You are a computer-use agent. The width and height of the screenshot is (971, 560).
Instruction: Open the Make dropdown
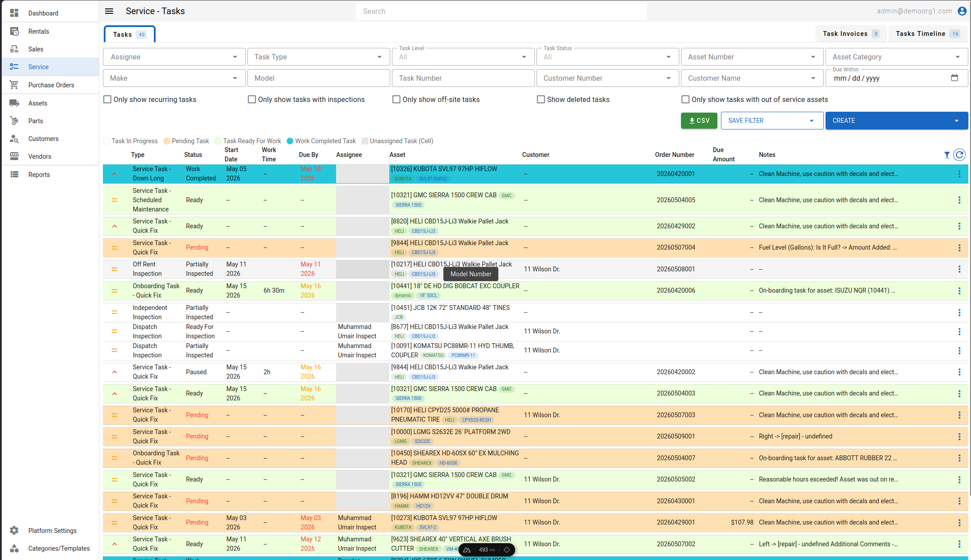pyautogui.click(x=174, y=78)
